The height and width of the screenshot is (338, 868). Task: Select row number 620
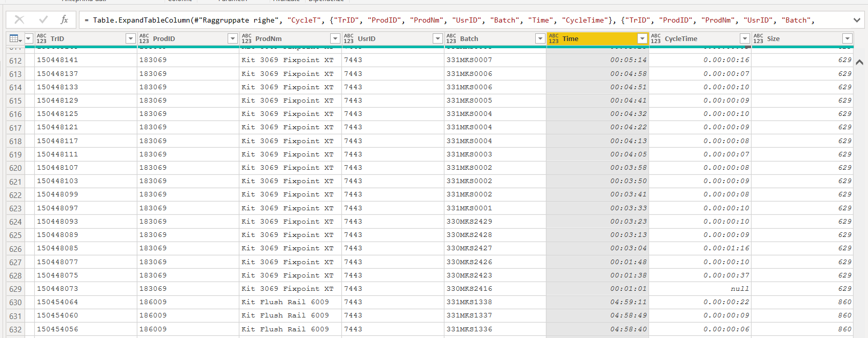click(x=15, y=168)
